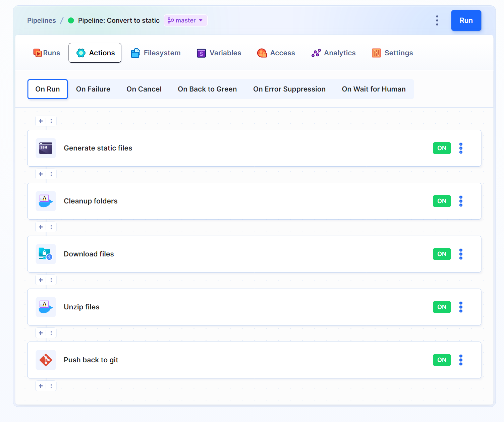
Task: Click the green pipeline status indicator dot
Action: pos(71,20)
